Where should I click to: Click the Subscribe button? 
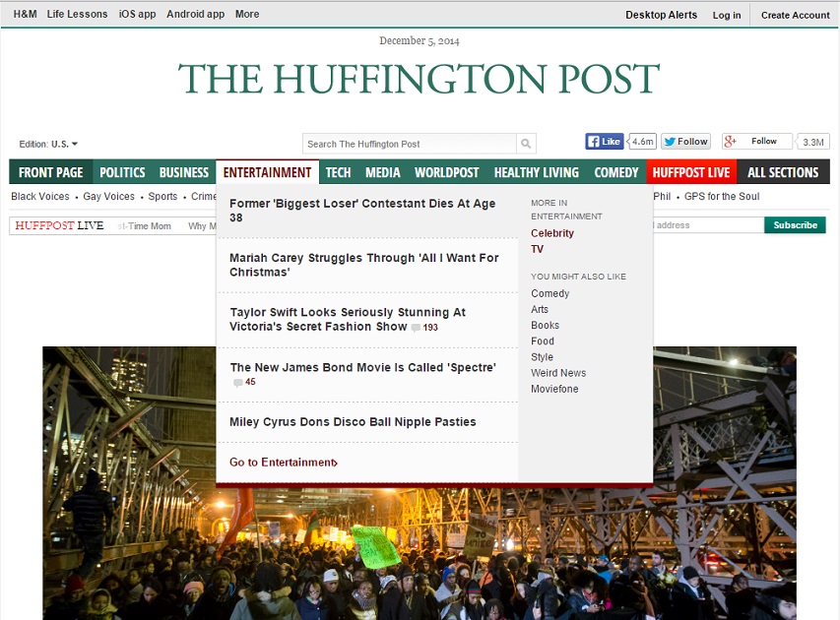click(x=795, y=224)
